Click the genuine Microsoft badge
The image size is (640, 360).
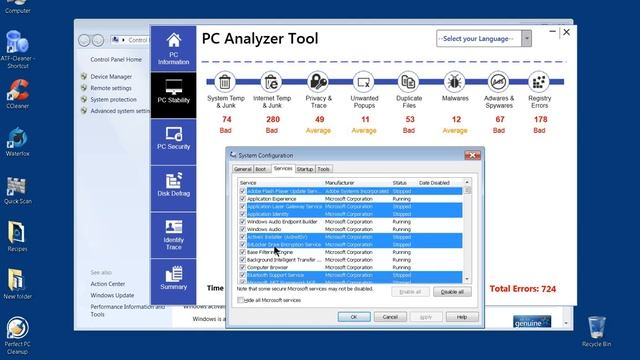532,322
